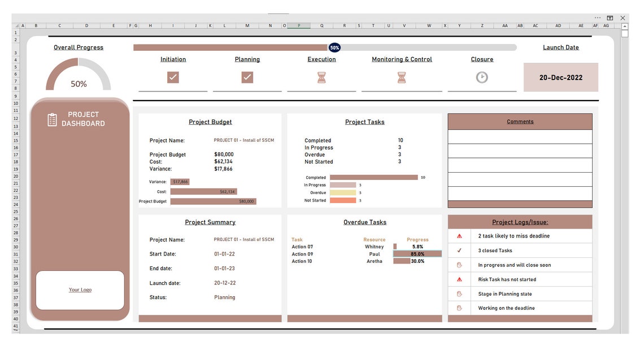Click the Execution phase hourglass icon
Screen dimensions: 644x347
pyautogui.click(x=321, y=77)
